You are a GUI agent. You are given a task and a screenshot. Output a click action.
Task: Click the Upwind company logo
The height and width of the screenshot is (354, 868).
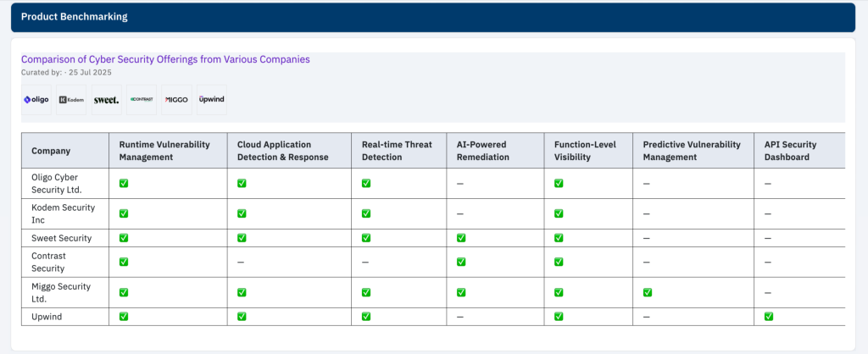coord(211,100)
